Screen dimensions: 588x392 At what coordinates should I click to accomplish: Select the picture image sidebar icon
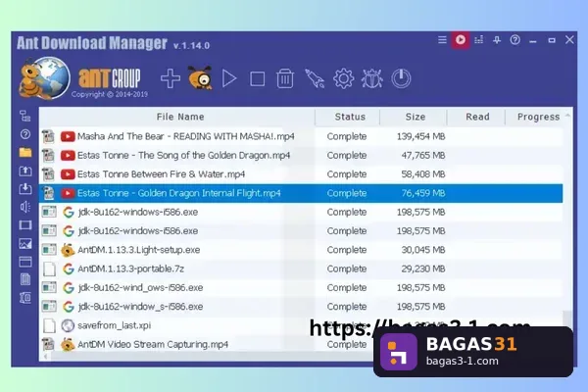tap(25, 243)
